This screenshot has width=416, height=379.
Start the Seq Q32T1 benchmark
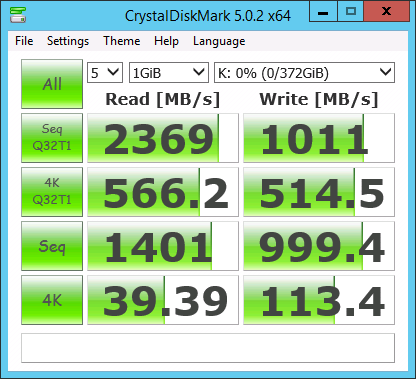pyautogui.click(x=52, y=138)
